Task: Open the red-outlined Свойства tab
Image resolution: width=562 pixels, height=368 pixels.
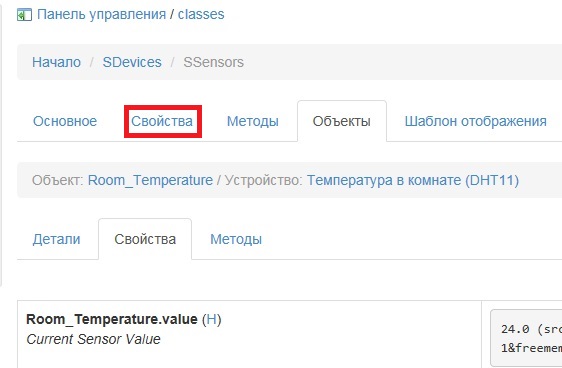Action: (x=163, y=121)
